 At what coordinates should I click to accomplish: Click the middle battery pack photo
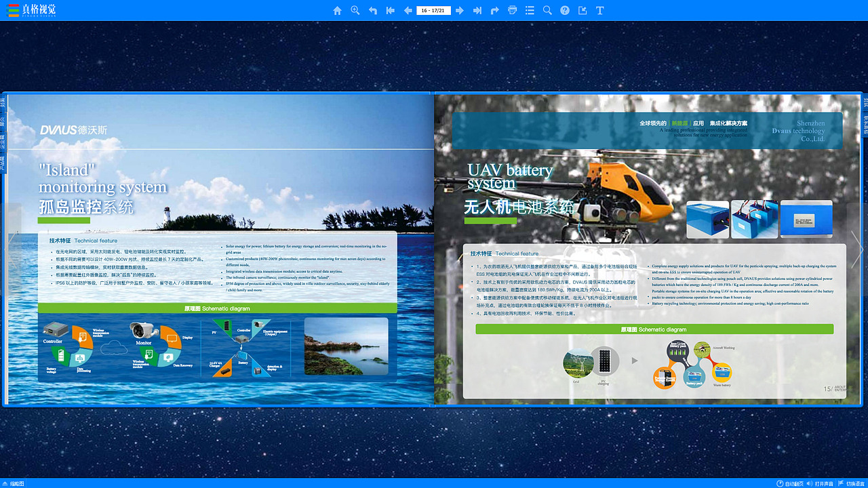[754, 219]
